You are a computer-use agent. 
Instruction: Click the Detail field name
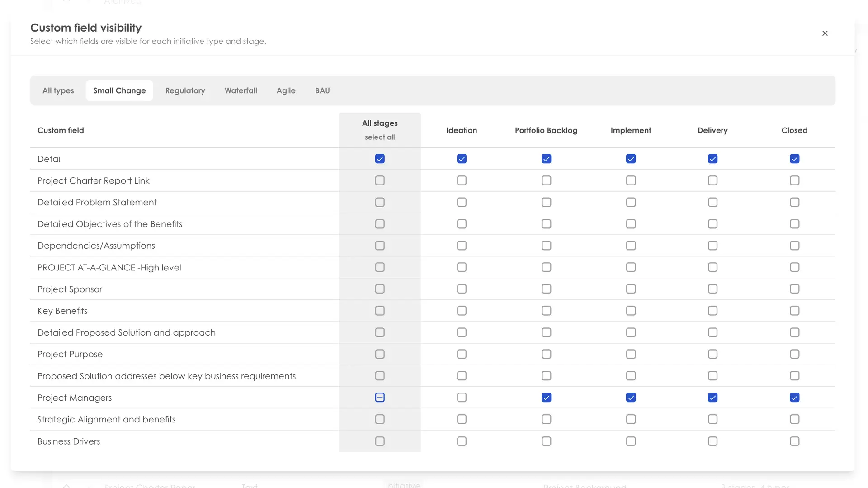click(50, 159)
